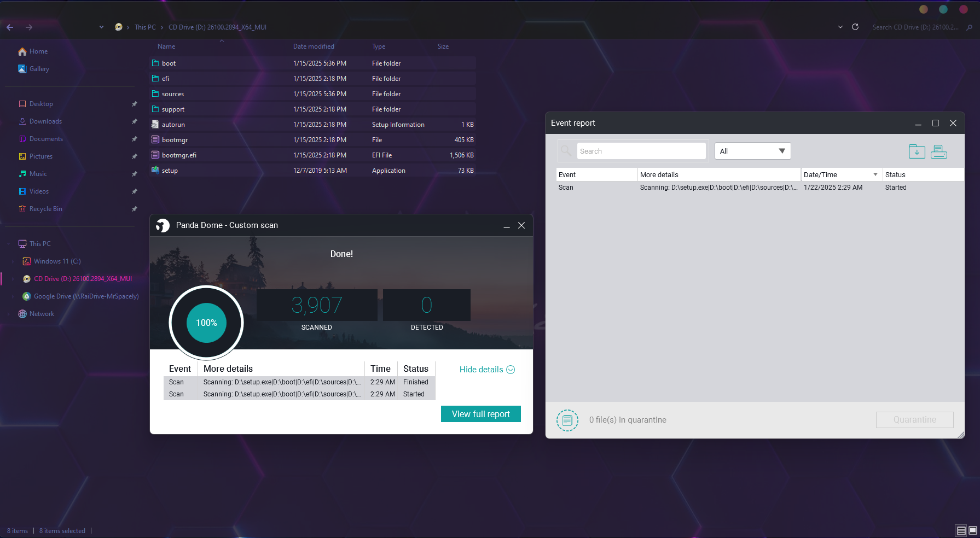Expand the Network tree node

(9, 314)
